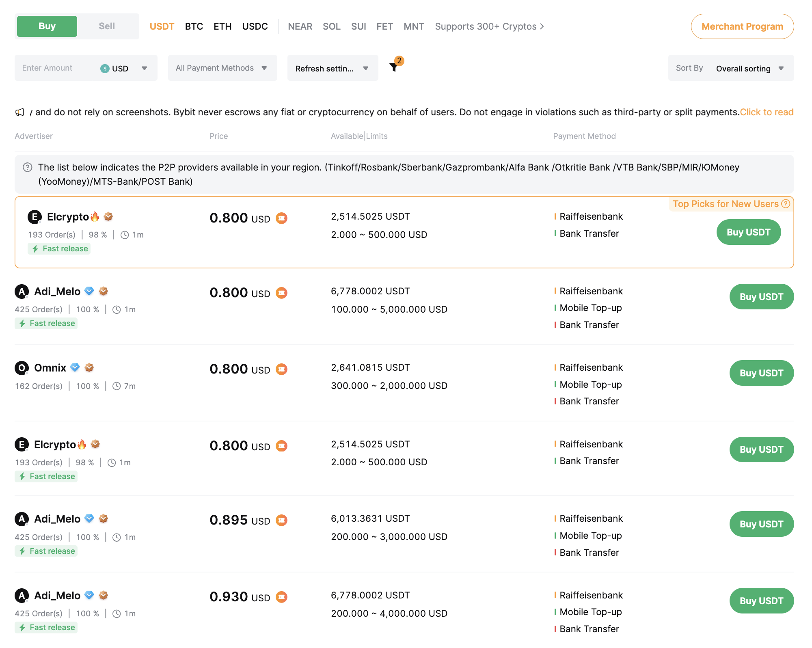Viewport: 812px width, 648px height.
Task: Click the USD currency coin icon in the amount field
Action: tap(105, 69)
